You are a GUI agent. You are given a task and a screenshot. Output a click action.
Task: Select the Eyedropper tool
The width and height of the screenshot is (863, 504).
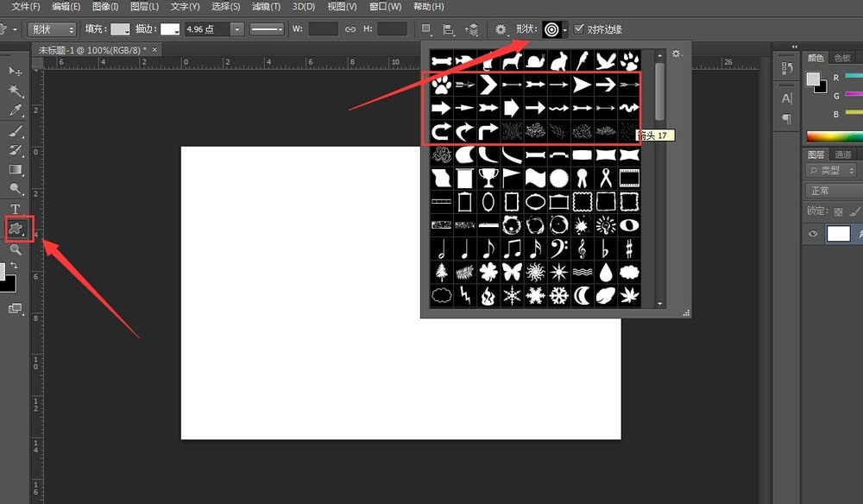[x=16, y=110]
